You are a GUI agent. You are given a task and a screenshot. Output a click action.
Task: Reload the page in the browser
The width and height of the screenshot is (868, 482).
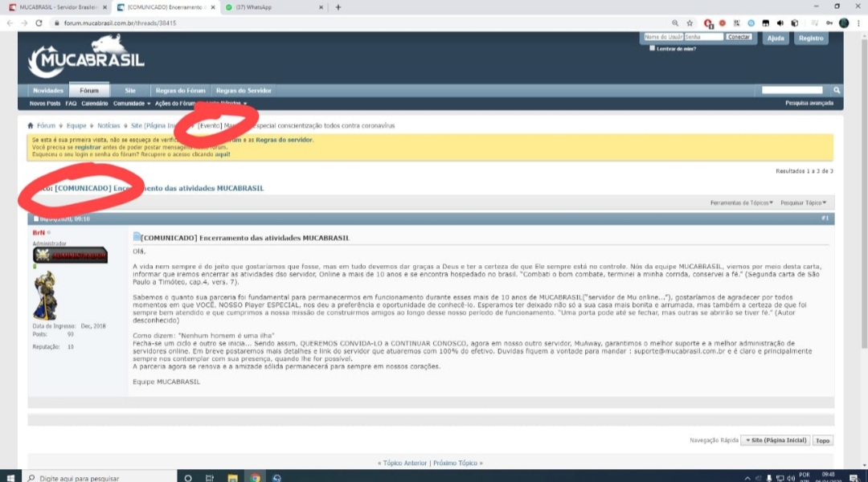click(38, 23)
